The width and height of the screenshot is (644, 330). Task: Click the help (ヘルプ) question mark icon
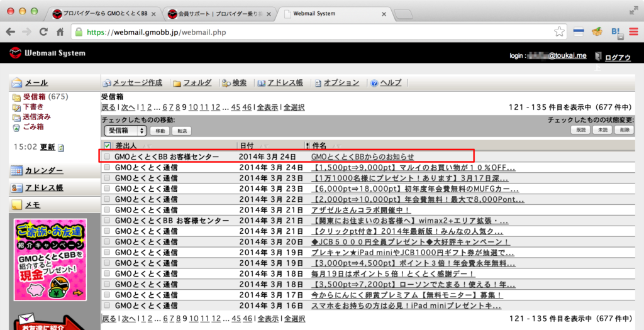(x=374, y=83)
